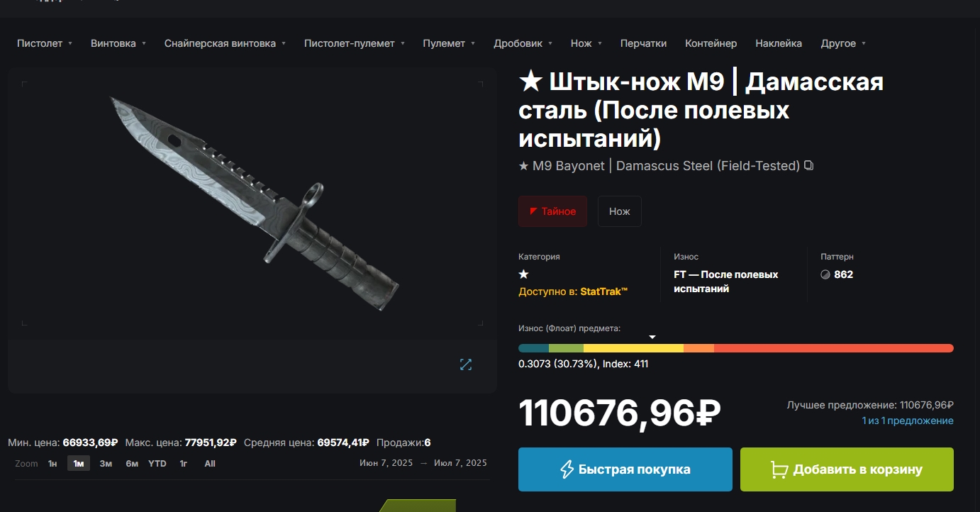Click the star icon under Категория
Image resolution: width=980 pixels, height=512 pixels.
tap(524, 274)
